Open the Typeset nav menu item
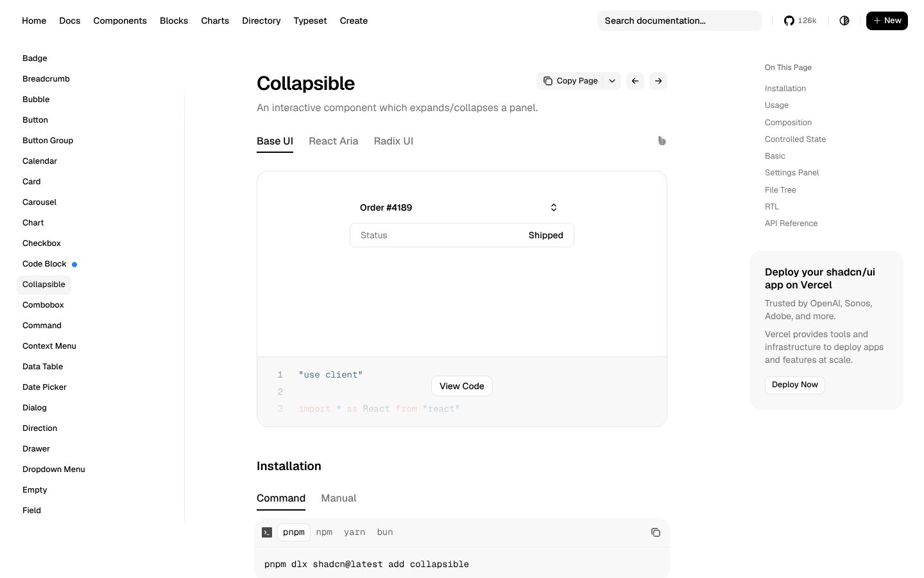Screen dimensions: 924x578 click(310, 21)
